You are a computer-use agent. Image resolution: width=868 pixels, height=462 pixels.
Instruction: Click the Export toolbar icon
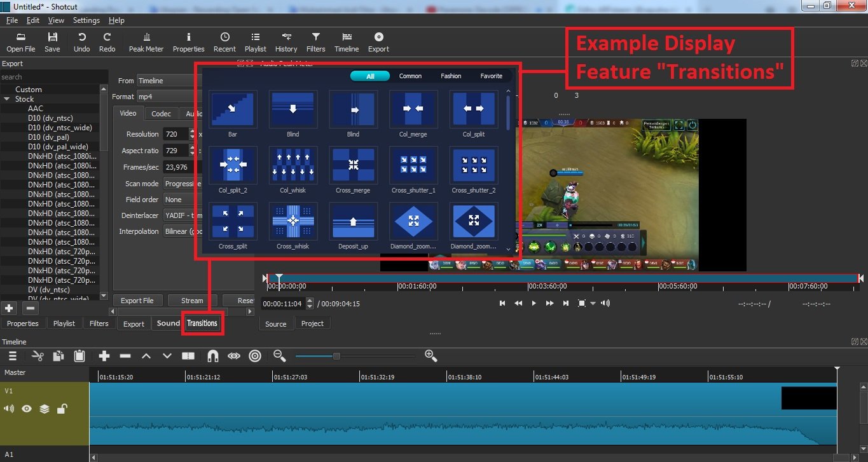378,42
